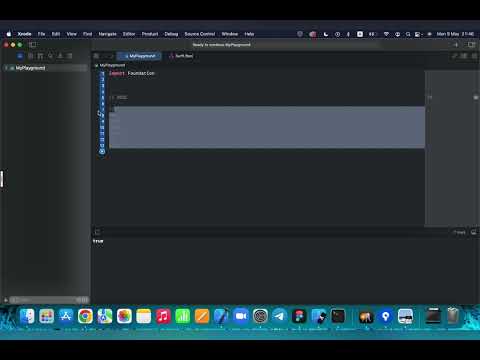Open the Source Control menu
480x360 pixels.
click(x=200, y=34)
